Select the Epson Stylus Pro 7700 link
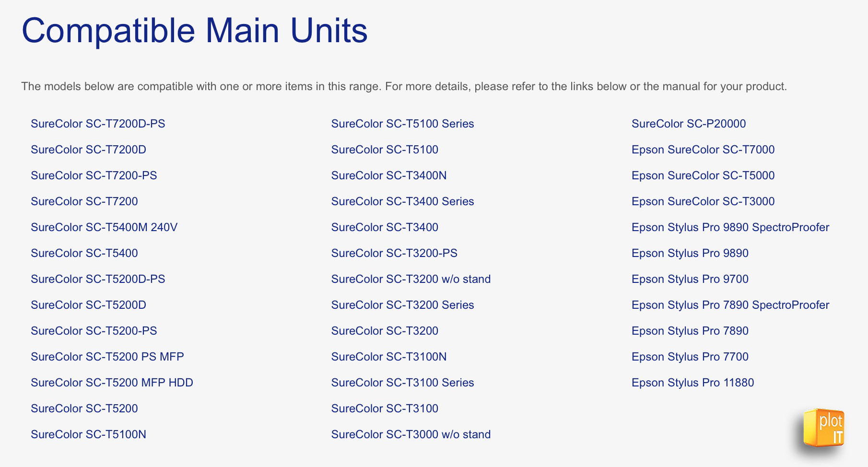The width and height of the screenshot is (868, 467). point(690,357)
